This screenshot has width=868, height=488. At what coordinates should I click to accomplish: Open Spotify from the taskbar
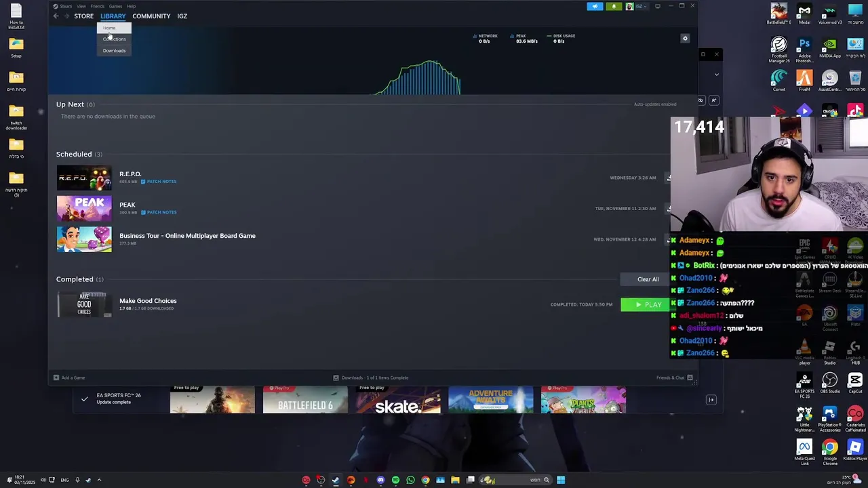[x=395, y=480]
